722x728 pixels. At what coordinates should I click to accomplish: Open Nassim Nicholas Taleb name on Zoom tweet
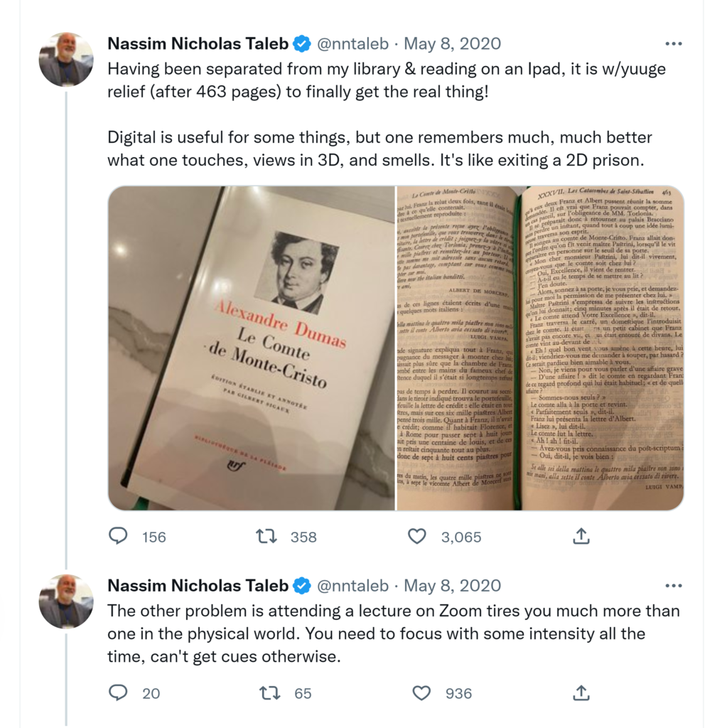[198, 586]
